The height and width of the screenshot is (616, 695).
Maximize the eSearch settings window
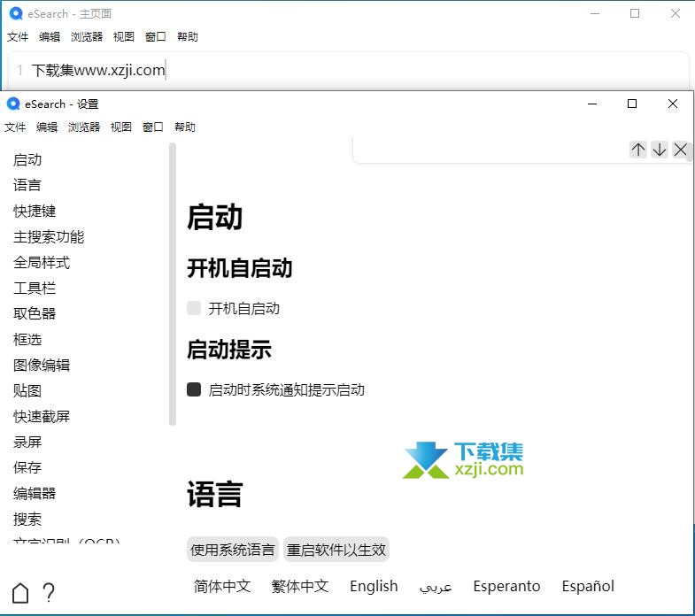[632, 104]
